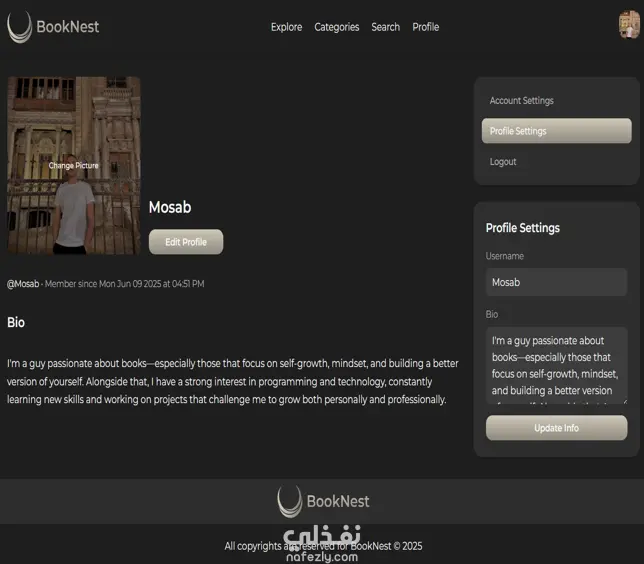This screenshot has height=564, width=644.
Task: Click Change Picture on profile photo
Action: tap(74, 166)
